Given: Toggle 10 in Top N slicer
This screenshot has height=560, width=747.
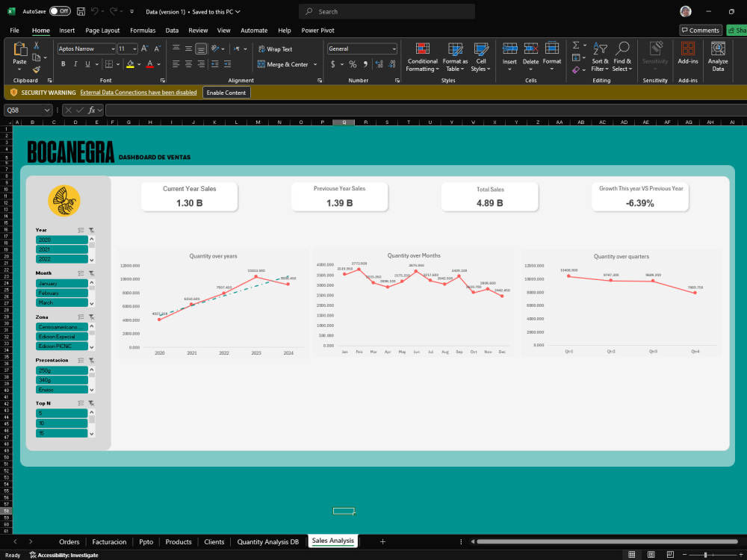Looking at the screenshot, I should pyautogui.click(x=61, y=423).
